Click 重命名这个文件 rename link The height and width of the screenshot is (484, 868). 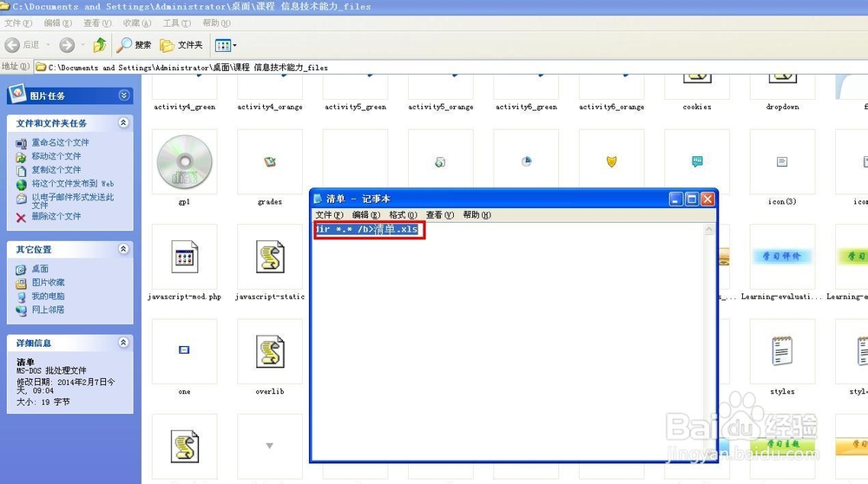point(60,143)
